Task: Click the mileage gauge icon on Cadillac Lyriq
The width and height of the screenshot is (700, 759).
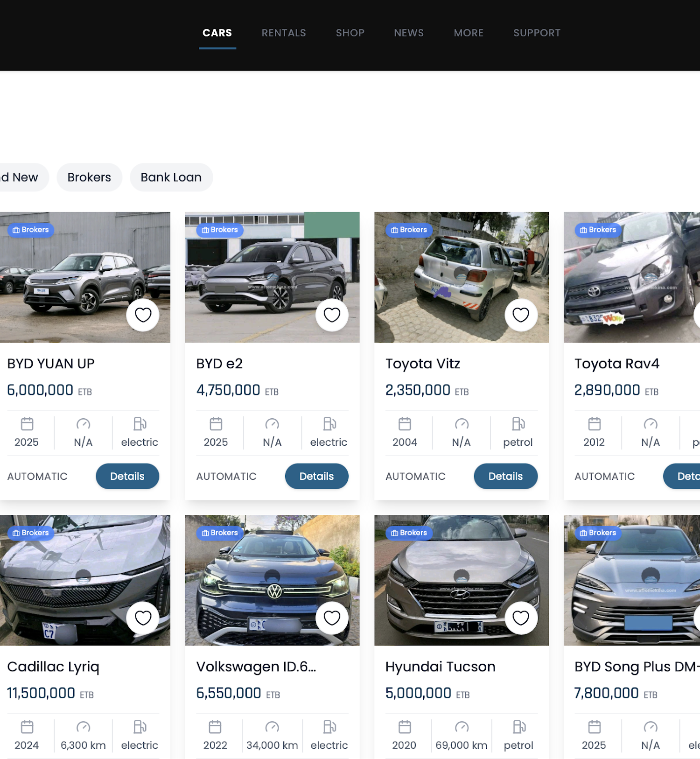Action: pyautogui.click(x=83, y=727)
